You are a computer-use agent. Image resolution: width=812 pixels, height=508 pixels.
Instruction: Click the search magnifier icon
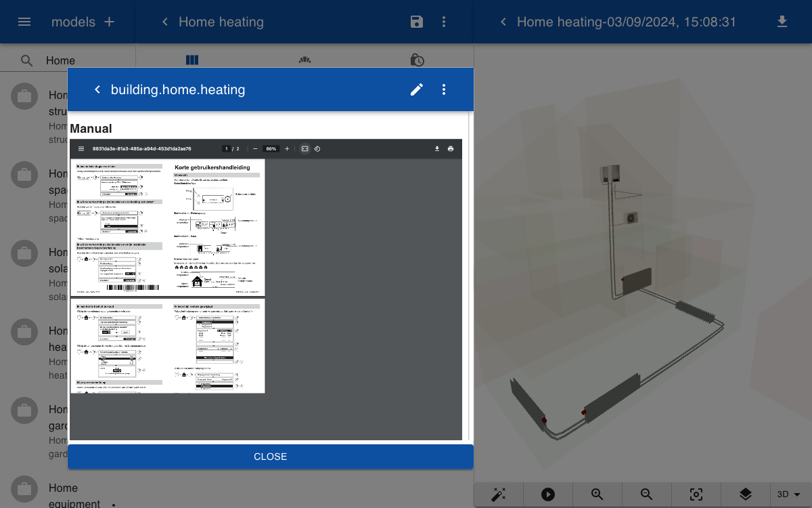(x=26, y=61)
